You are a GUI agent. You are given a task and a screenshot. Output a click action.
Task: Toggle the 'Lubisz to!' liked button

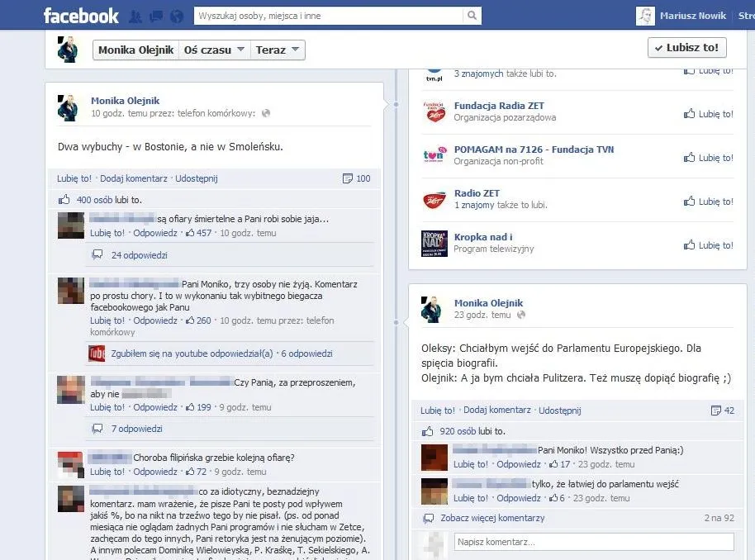point(686,48)
